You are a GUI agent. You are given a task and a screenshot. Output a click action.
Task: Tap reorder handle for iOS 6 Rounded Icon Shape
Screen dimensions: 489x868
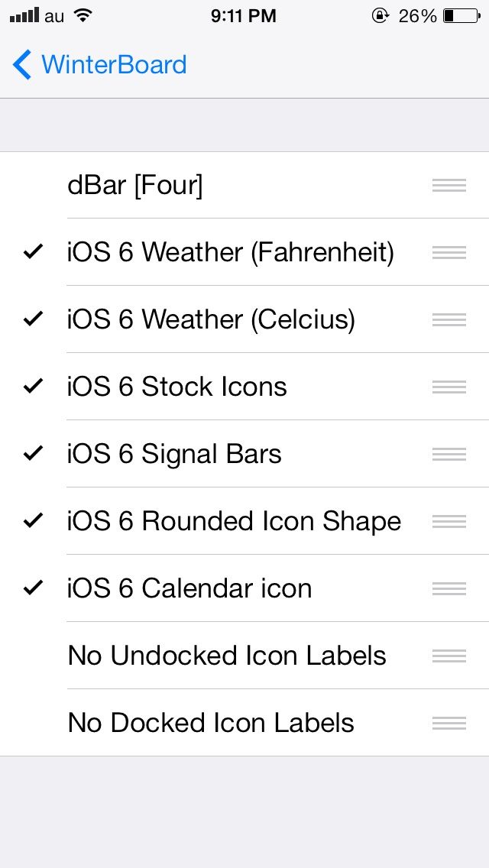click(x=449, y=522)
